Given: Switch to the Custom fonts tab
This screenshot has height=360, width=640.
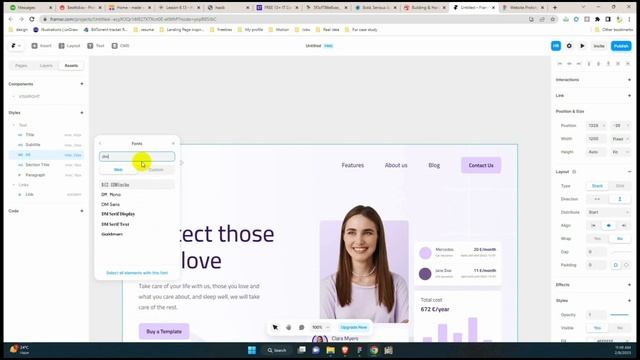Looking at the screenshot, I should pyautogui.click(x=156, y=170).
